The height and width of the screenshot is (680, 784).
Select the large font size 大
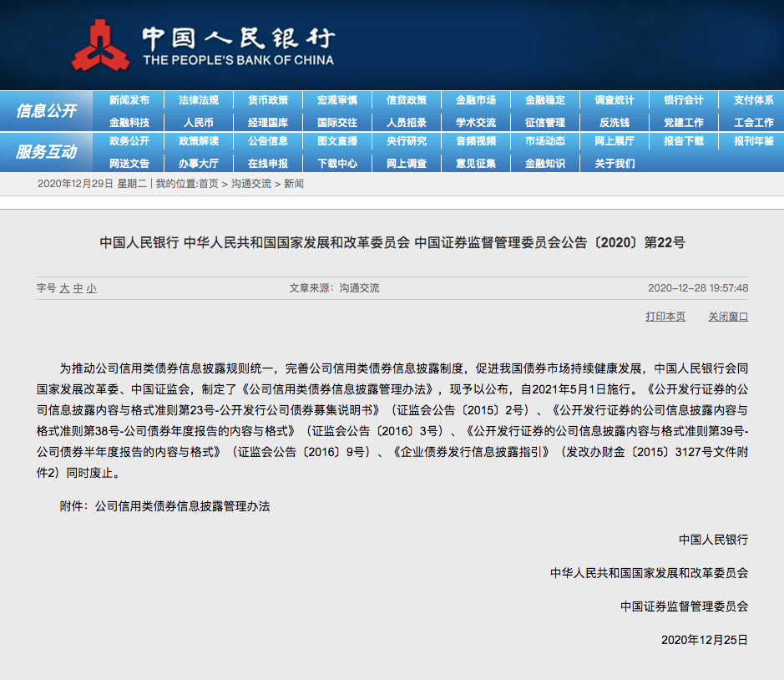(63, 287)
